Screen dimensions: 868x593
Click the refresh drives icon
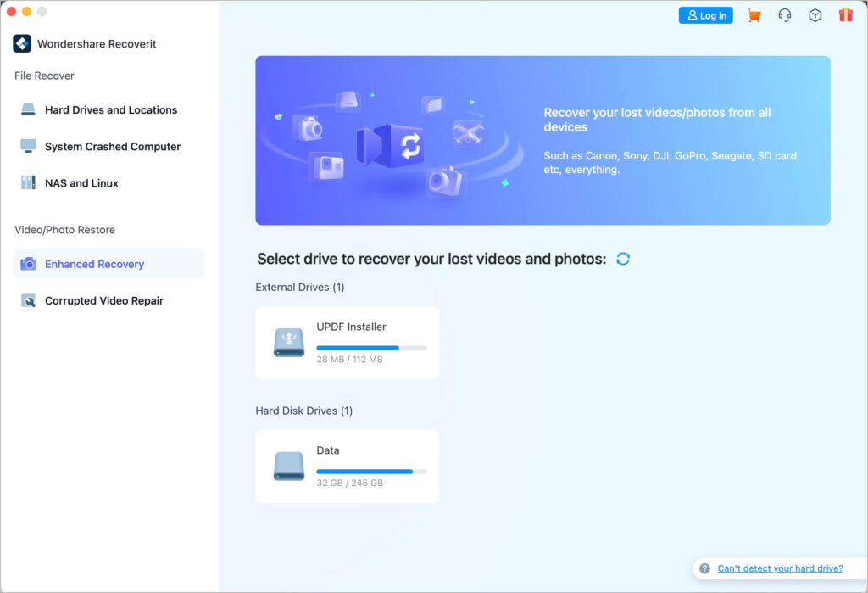623,259
